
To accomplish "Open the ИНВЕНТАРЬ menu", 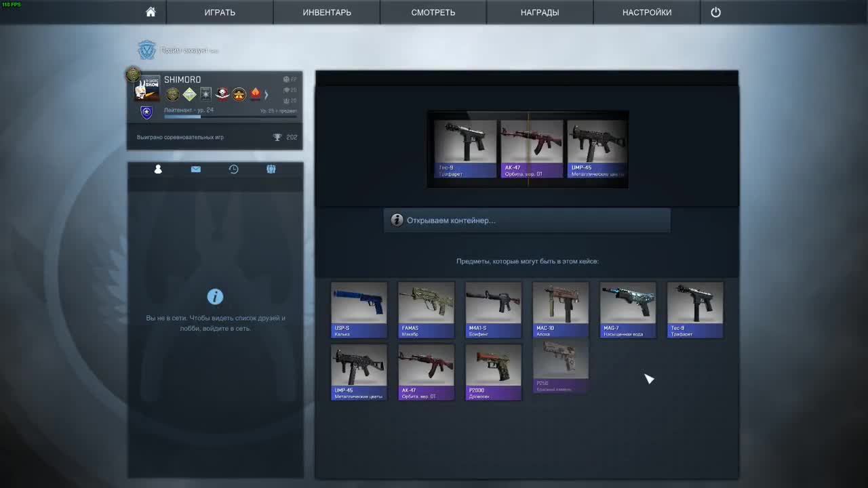I will click(327, 12).
